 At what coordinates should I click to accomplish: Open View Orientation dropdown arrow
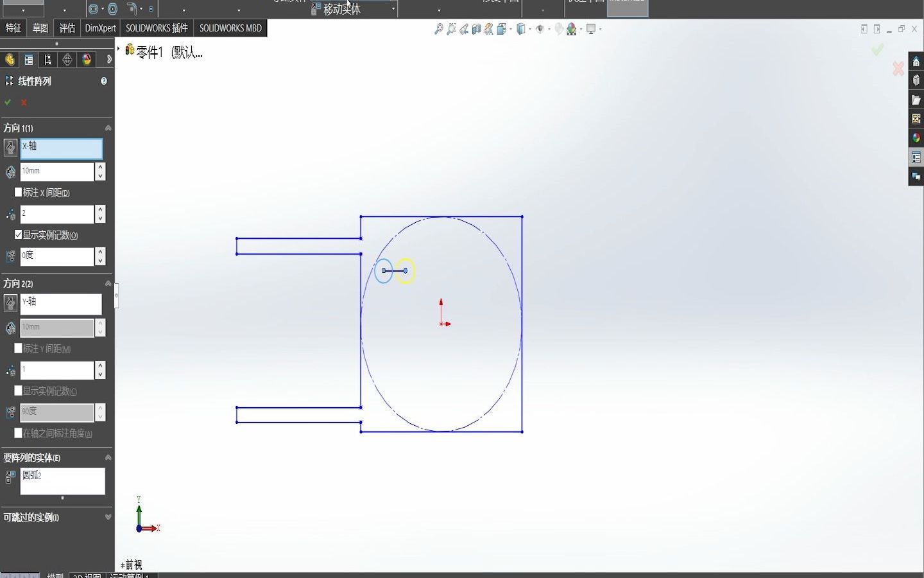(511, 29)
